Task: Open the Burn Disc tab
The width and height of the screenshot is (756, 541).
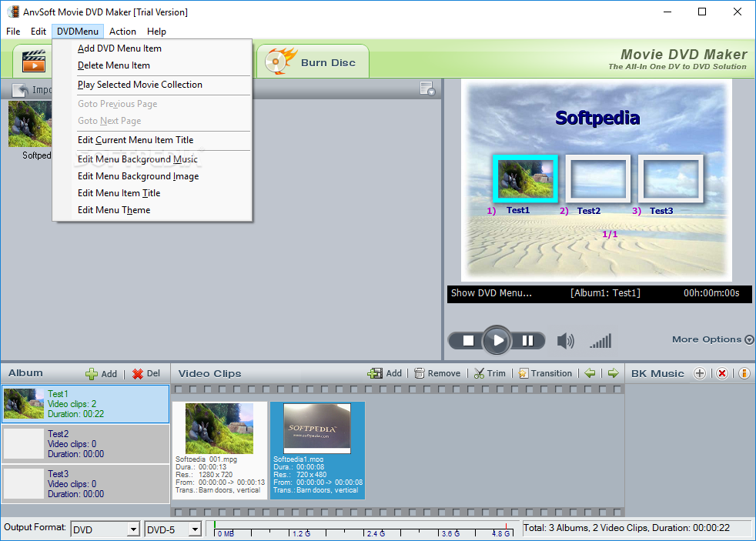Action: tap(313, 62)
